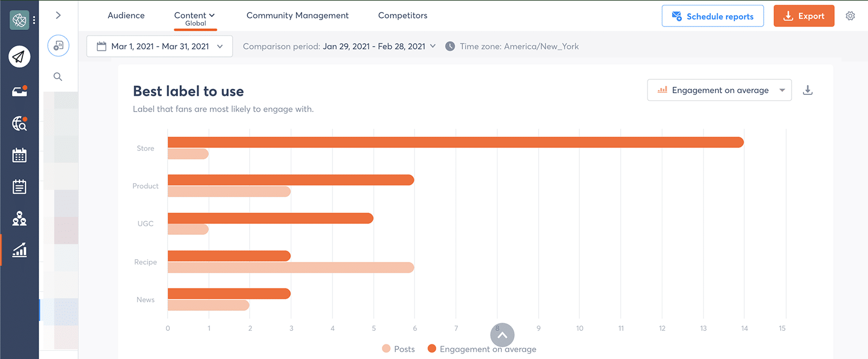Open the inbox tray icon in sidebar
The image size is (868, 359).
coord(20,92)
